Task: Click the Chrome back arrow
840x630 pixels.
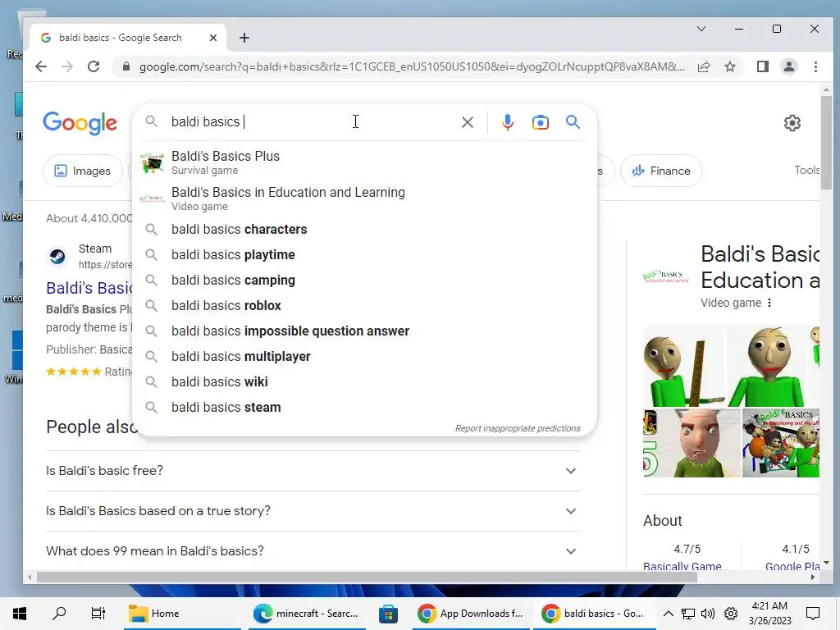Action: (x=41, y=66)
